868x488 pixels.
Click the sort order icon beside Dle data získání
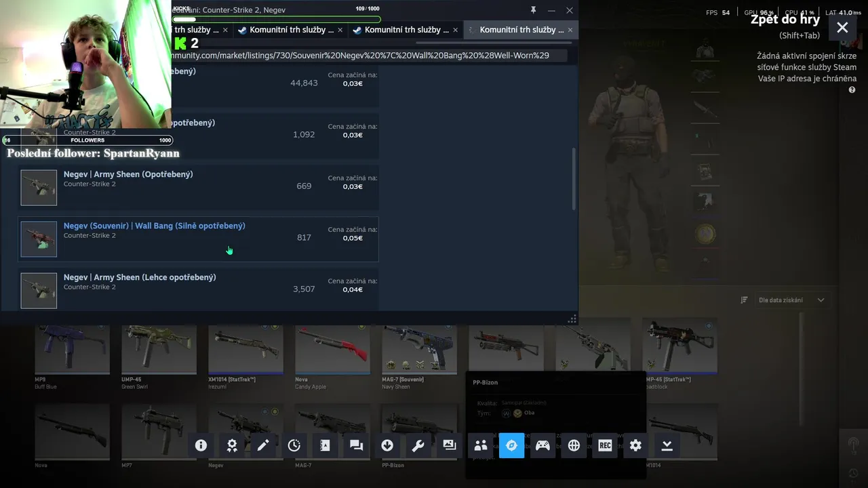click(x=744, y=300)
